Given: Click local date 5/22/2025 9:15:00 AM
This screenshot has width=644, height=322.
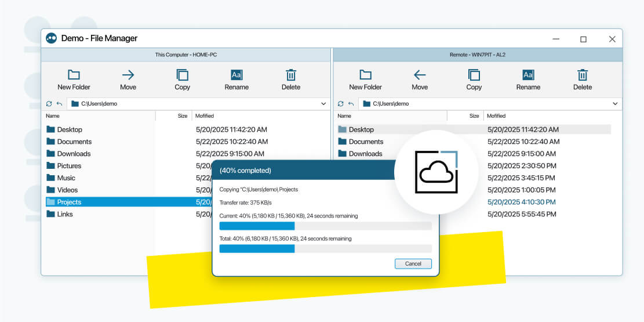Looking at the screenshot, I should (x=230, y=153).
